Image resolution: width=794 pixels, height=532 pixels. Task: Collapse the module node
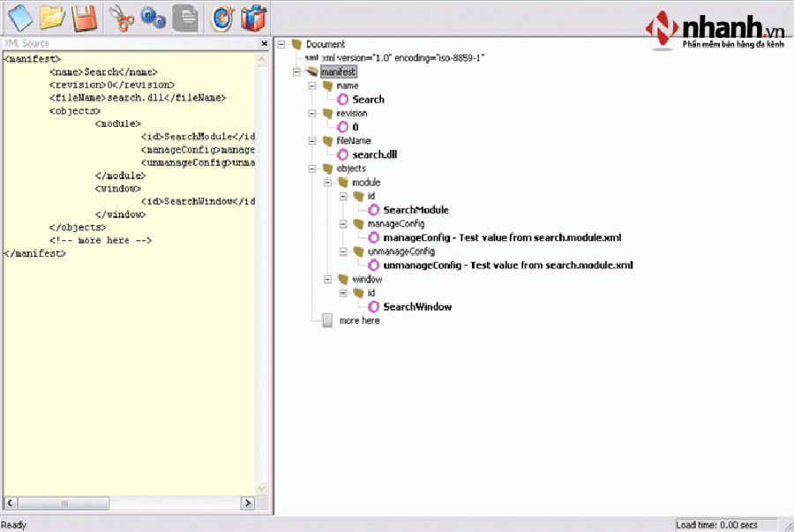[x=328, y=183]
